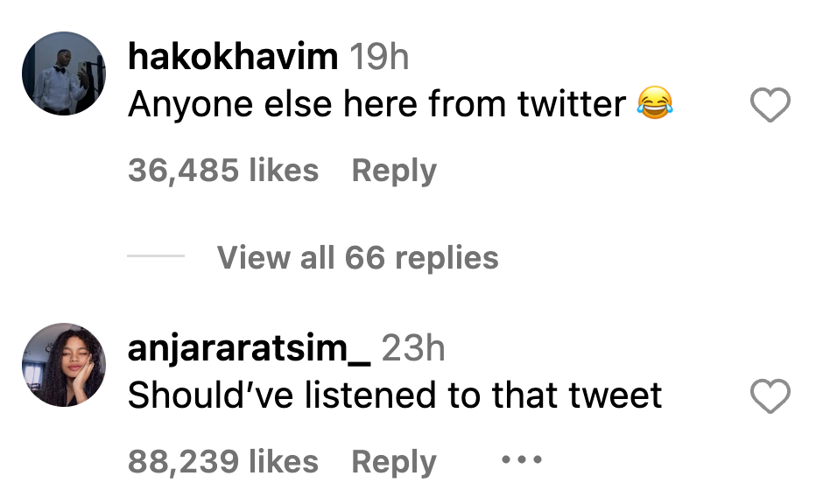Click the line beside View all 66 replies
Viewport: 823px width, 504px height.
click(156, 256)
